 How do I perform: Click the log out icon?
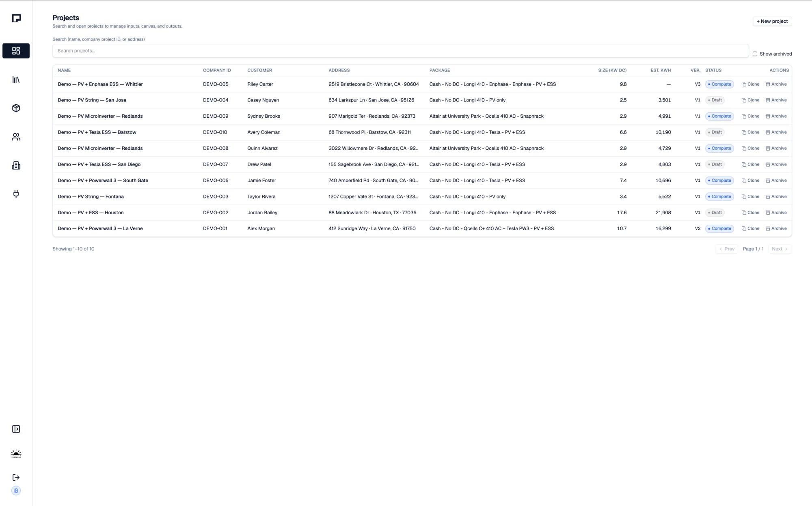coord(16,477)
